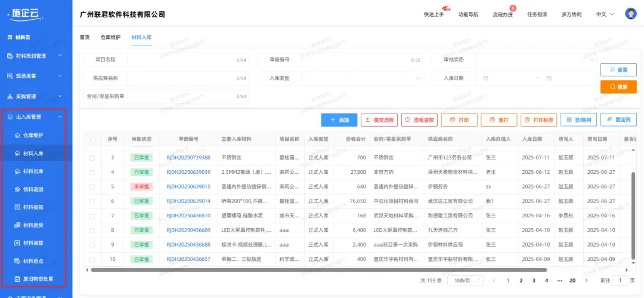The height and width of the screenshot is (298, 644).
Task: Click the 施企云 logo
Action: [x=26, y=14]
